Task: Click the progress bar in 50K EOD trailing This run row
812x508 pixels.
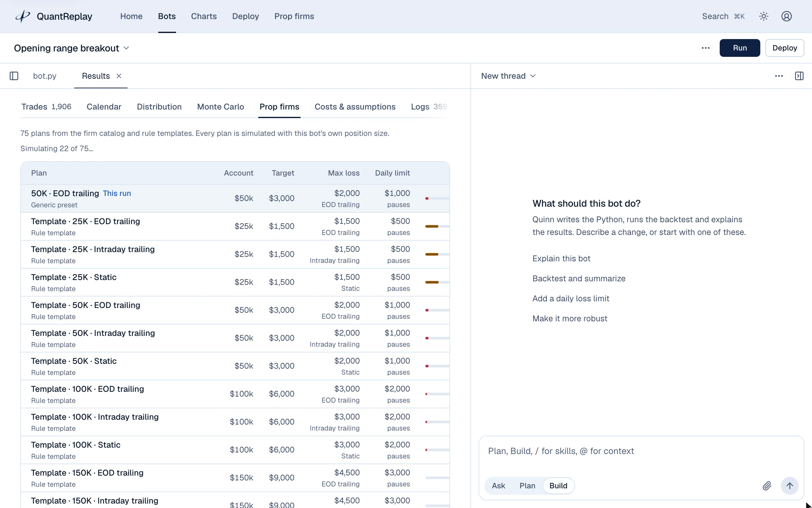Action: click(x=437, y=198)
